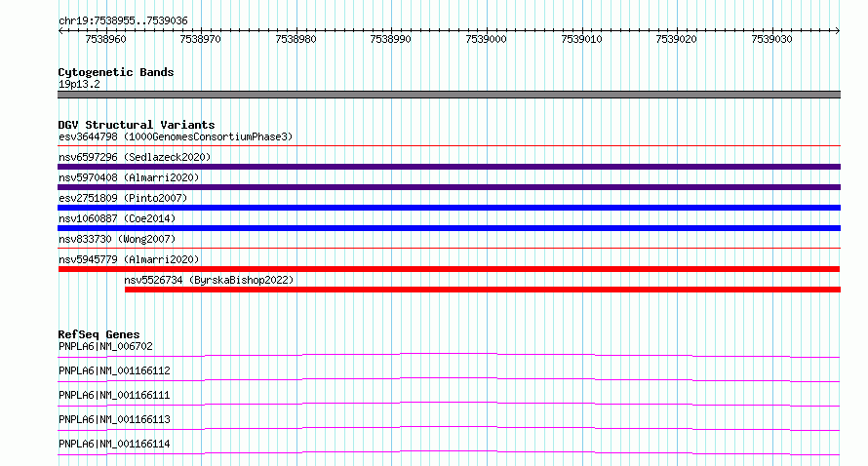This screenshot has width=868, height=466.
Task: Open transcript PNPLA6|NM_001166111 label
Action: tap(114, 395)
